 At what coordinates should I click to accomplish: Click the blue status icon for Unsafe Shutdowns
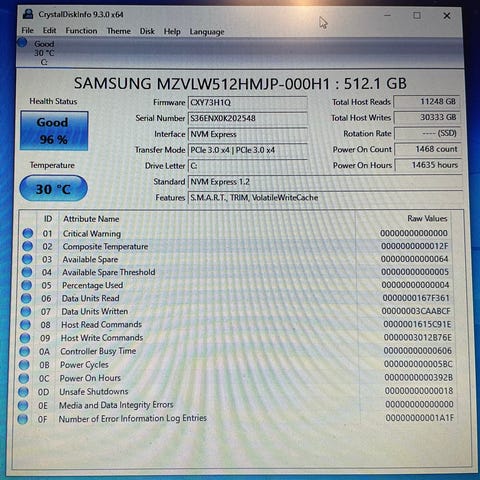23,392
